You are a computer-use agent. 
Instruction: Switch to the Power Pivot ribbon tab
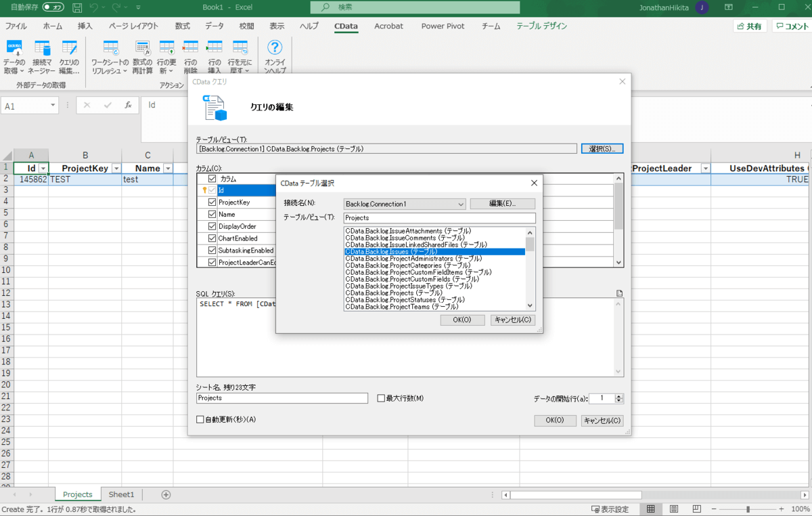coord(443,26)
